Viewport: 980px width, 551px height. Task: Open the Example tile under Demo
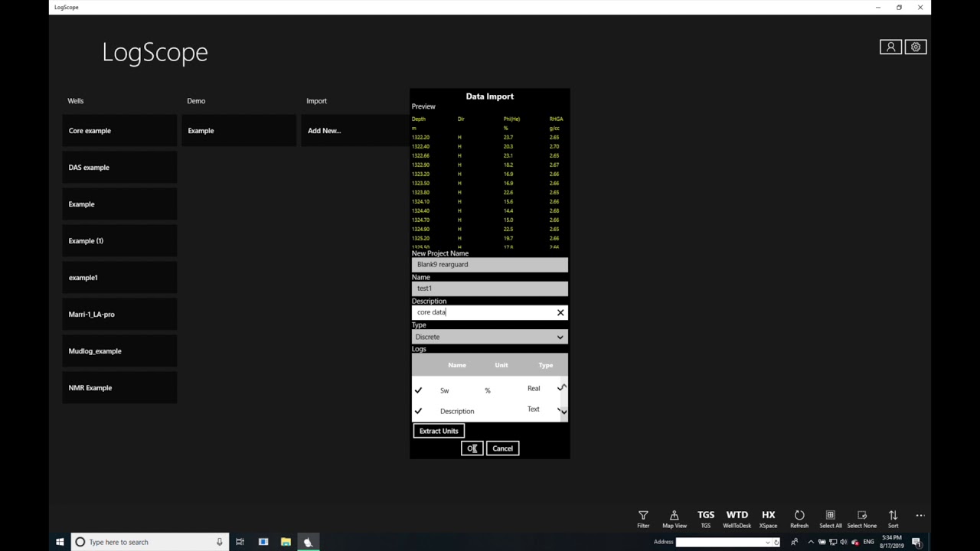tap(239, 131)
